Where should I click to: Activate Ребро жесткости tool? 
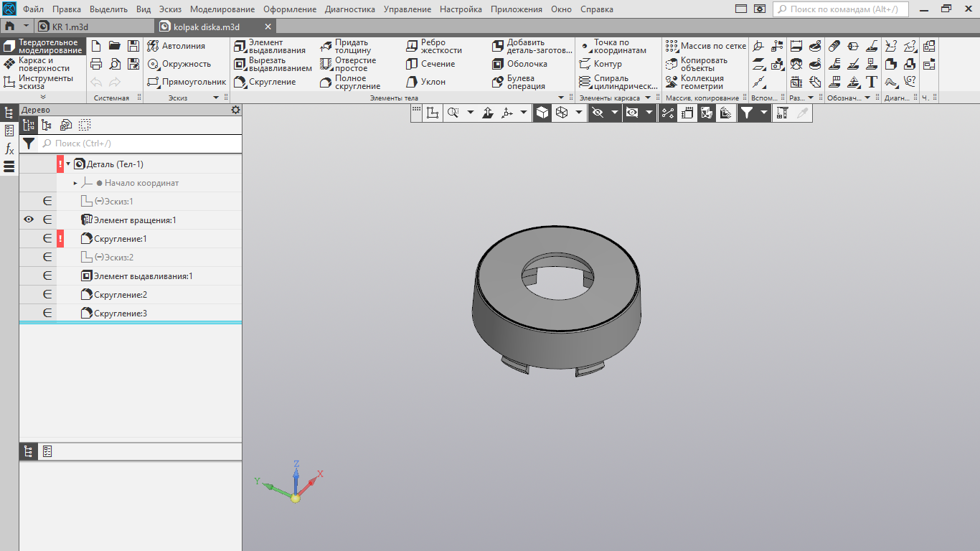(434, 46)
